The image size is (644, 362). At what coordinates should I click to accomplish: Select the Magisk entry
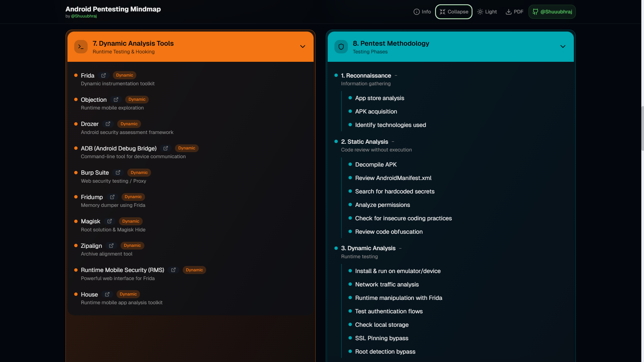coord(90,221)
